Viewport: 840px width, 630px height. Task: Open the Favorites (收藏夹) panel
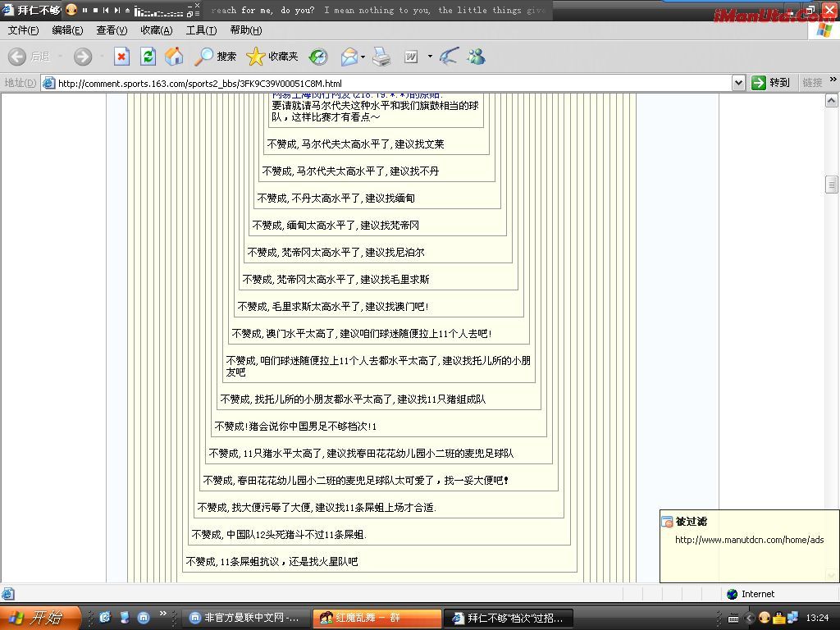pyautogui.click(x=272, y=57)
